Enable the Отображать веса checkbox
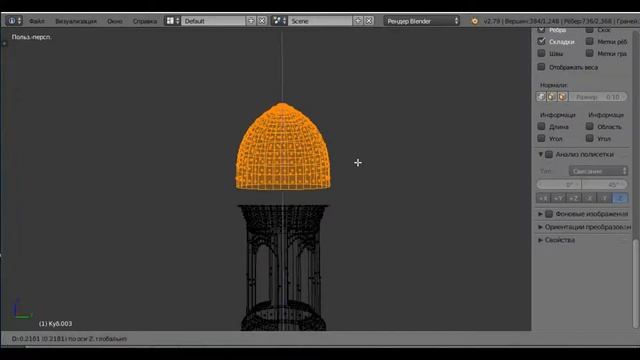The image size is (640, 360). pos(542,67)
